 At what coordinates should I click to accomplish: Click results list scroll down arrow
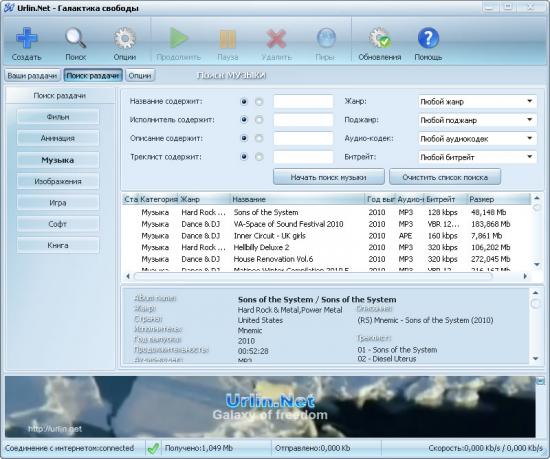pyautogui.click(x=537, y=264)
